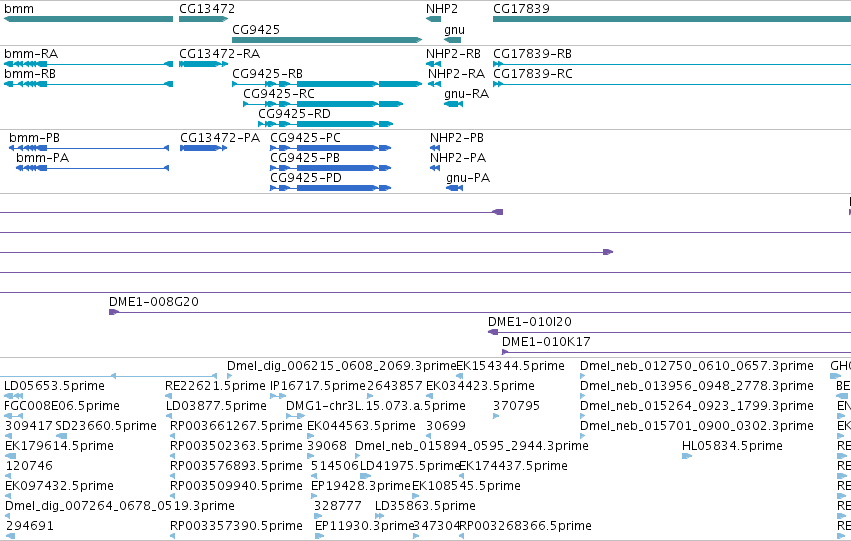Click EST FGC008E06.5prime
Image resolution: width=851 pixels, height=541 pixels.
[x=14, y=416]
